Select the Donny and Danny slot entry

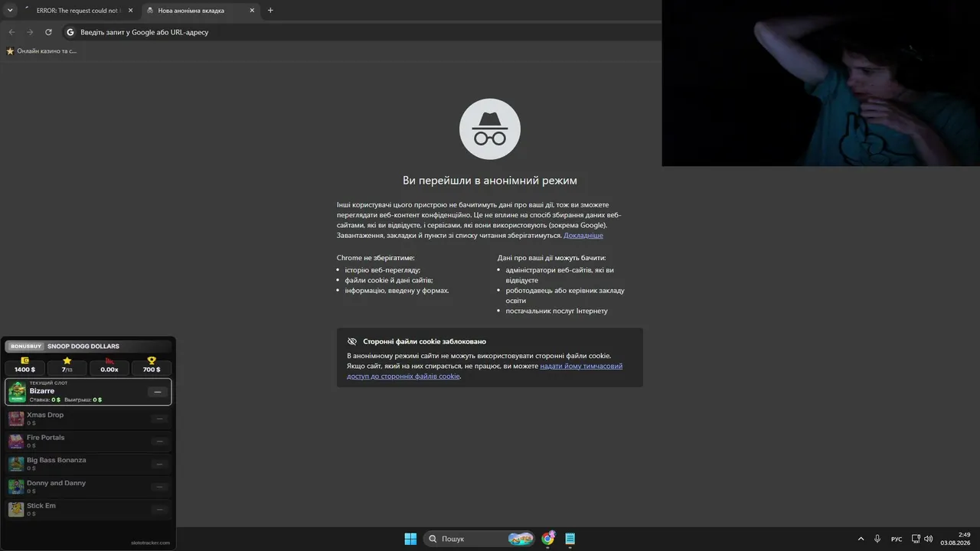(88, 487)
